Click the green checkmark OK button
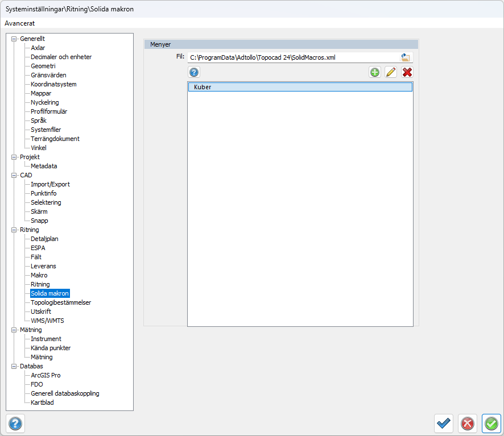 (491, 423)
